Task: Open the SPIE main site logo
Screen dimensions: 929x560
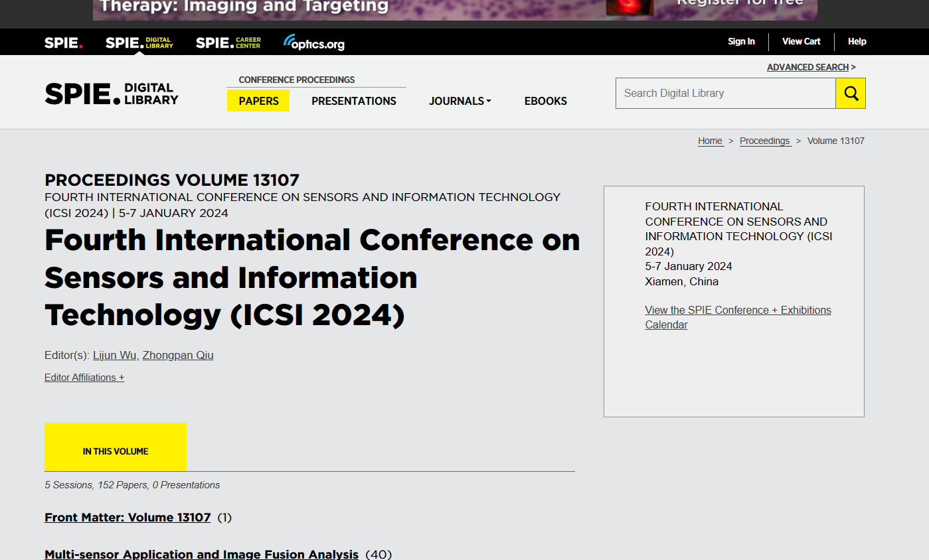Action: [64, 42]
